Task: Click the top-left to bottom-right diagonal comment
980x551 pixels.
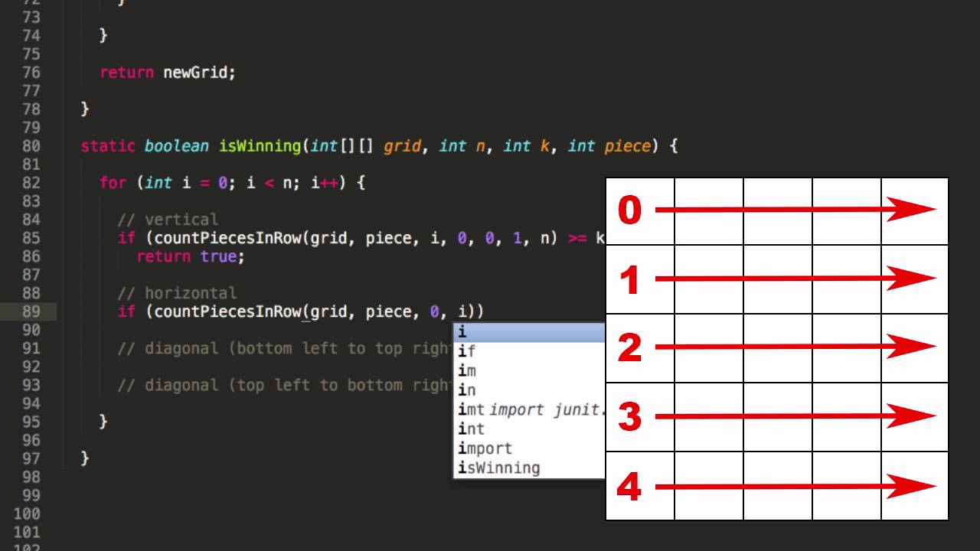Action: click(x=285, y=385)
